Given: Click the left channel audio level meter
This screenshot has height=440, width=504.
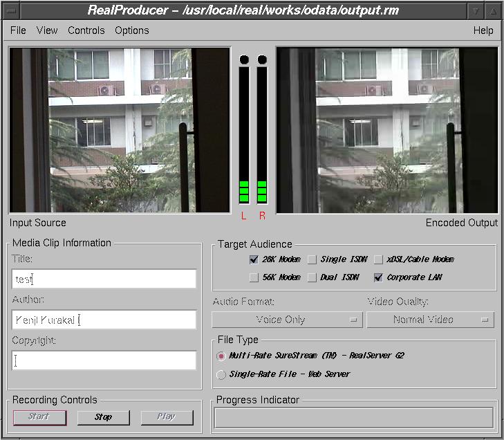Looking at the screenshot, I should (x=244, y=135).
